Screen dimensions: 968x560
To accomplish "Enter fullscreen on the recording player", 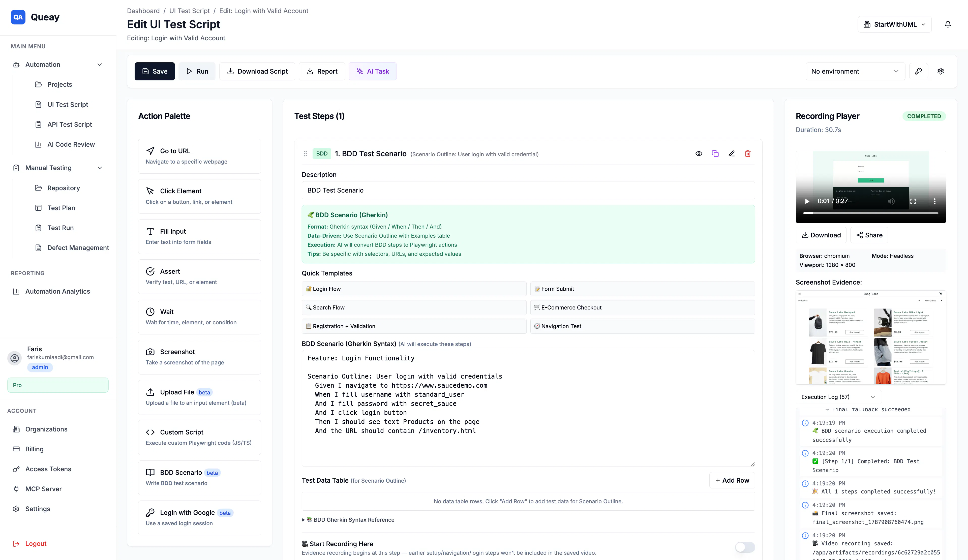I will (x=913, y=201).
